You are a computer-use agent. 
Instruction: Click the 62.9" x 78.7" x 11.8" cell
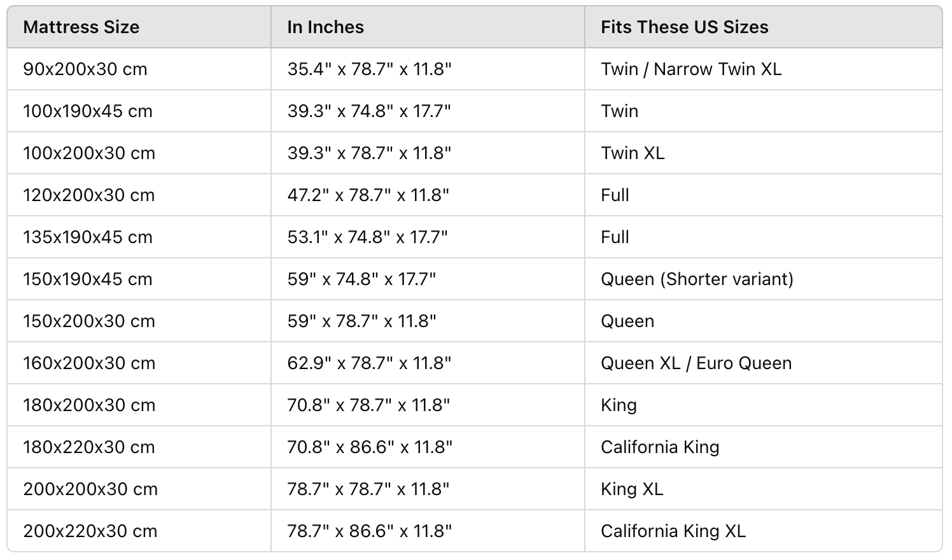428,363
